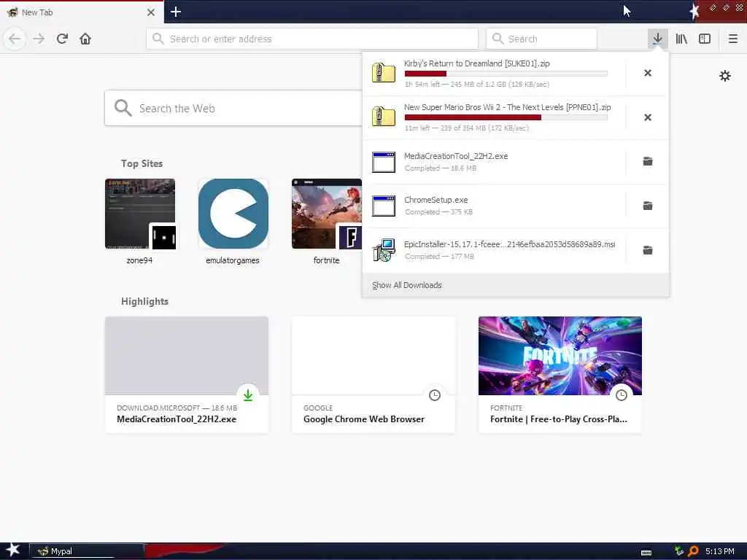Open the downloads toolbar button
Viewport: 747px width, 560px height.
point(657,39)
